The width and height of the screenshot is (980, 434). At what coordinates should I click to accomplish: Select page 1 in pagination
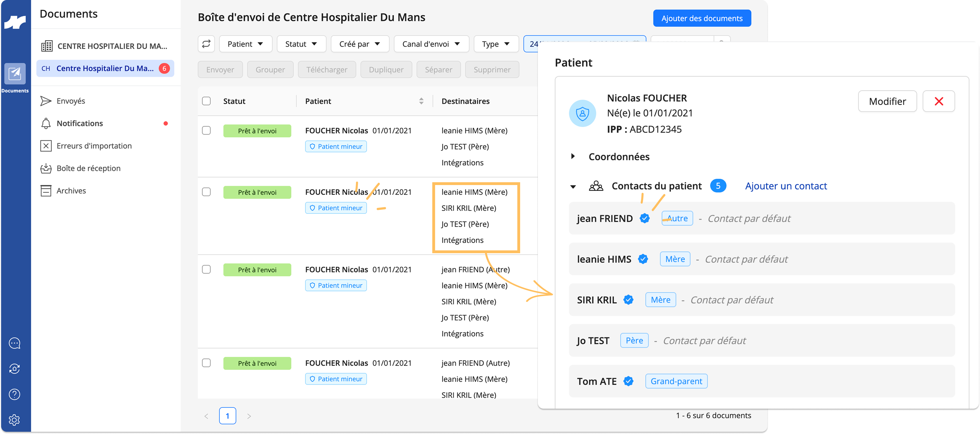(228, 416)
